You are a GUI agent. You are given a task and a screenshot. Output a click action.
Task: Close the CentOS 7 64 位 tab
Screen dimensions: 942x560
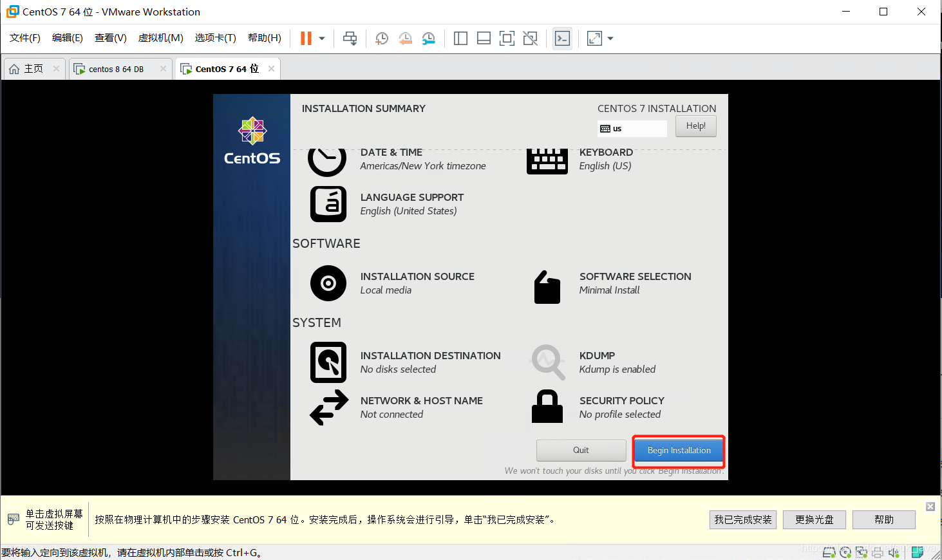(271, 68)
